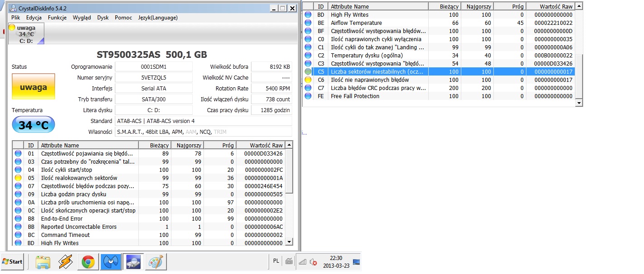Click the firmware field 0001SDM1
Viewport: 644px width, 274px height.
click(x=154, y=66)
